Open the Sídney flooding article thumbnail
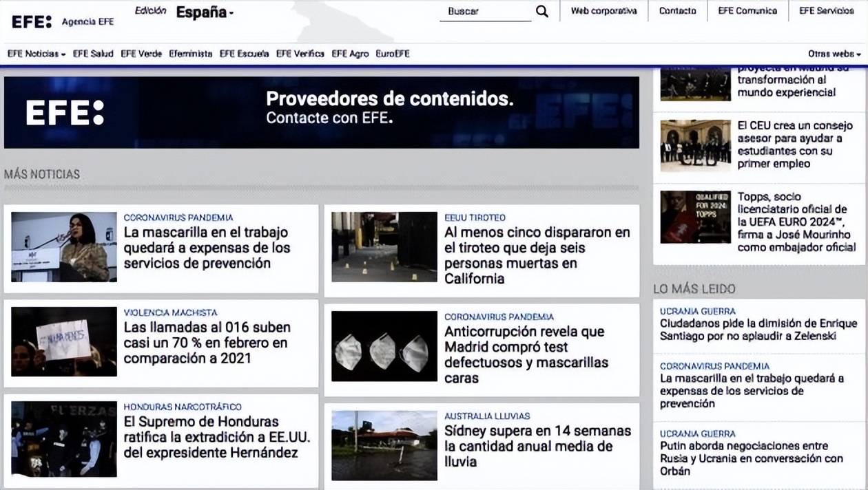This screenshot has width=868, height=490. (384, 445)
